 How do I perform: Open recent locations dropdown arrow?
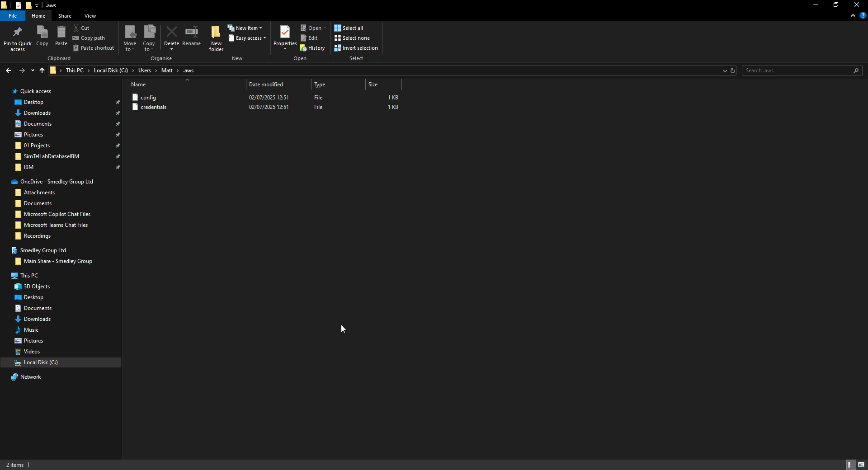pos(33,70)
